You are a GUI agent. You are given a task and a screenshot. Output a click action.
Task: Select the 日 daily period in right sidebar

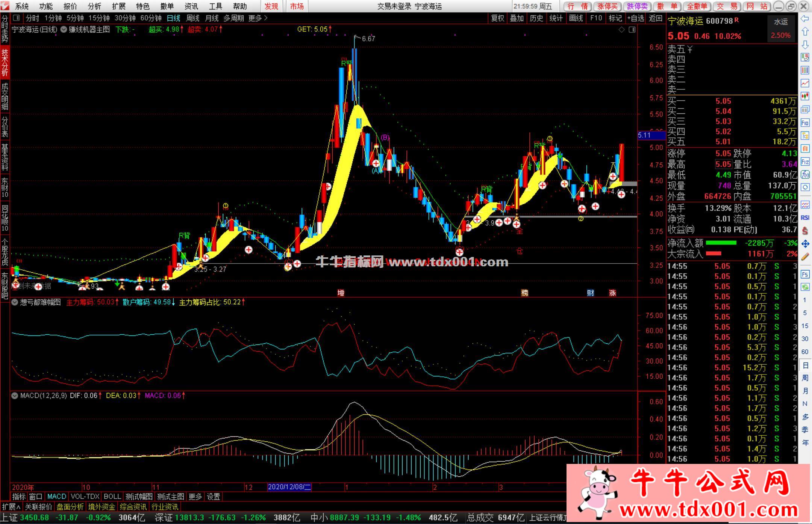tap(805, 365)
